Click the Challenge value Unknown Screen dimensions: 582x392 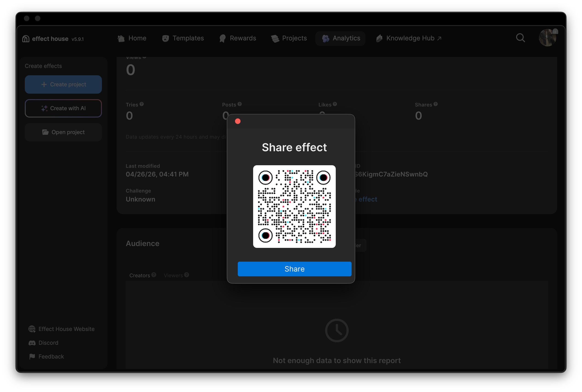tap(140, 199)
